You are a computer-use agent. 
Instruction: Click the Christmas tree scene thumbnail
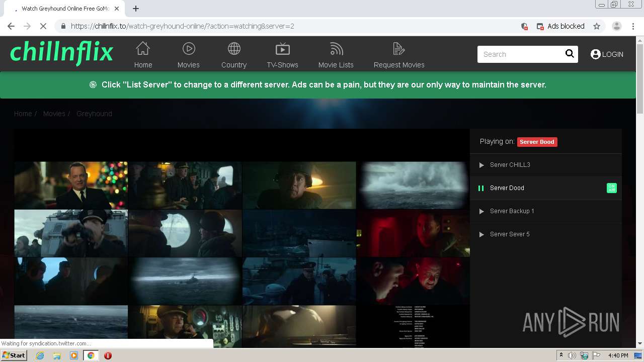pyautogui.click(x=71, y=185)
